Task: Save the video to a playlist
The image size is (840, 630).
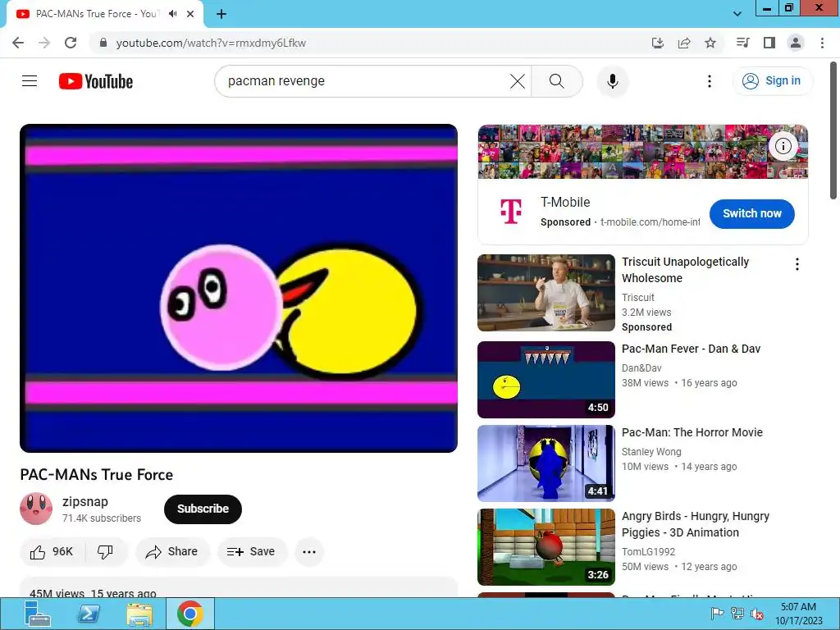Action: point(252,552)
